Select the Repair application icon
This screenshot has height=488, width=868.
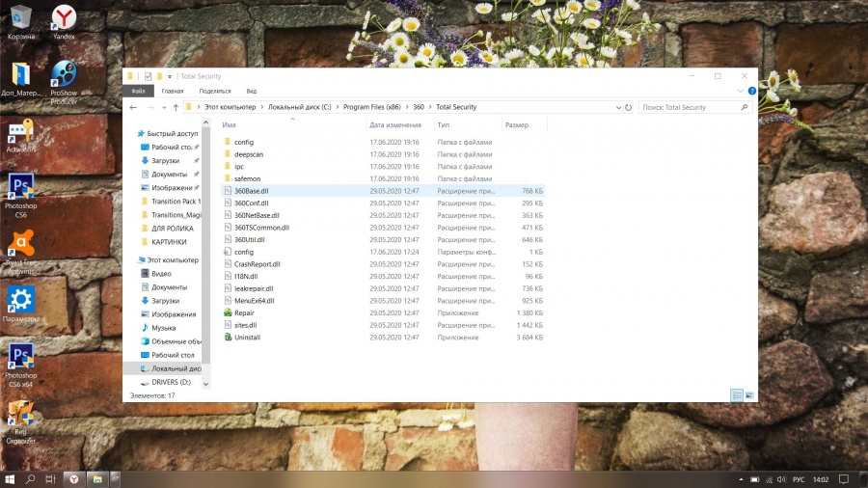pos(228,312)
